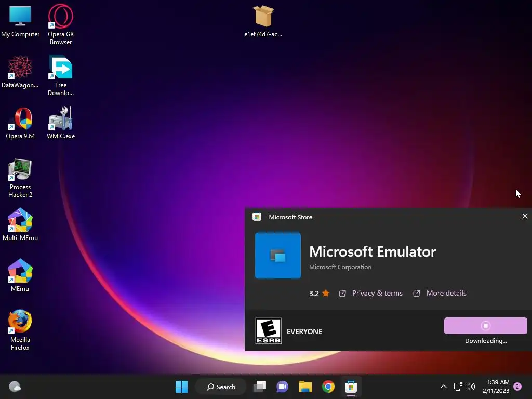Click the Microsoft Corporation publisher text
532x399 pixels.
[340, 267]
